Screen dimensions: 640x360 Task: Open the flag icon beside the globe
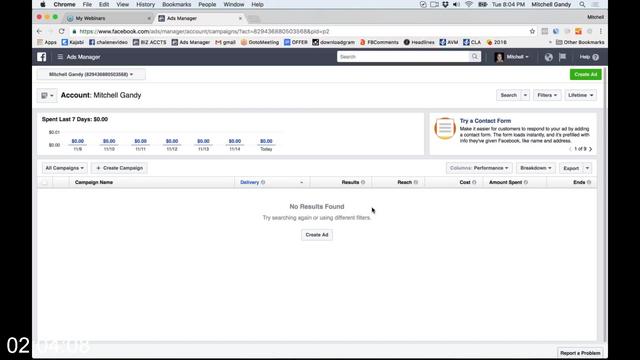pos(562,57)
